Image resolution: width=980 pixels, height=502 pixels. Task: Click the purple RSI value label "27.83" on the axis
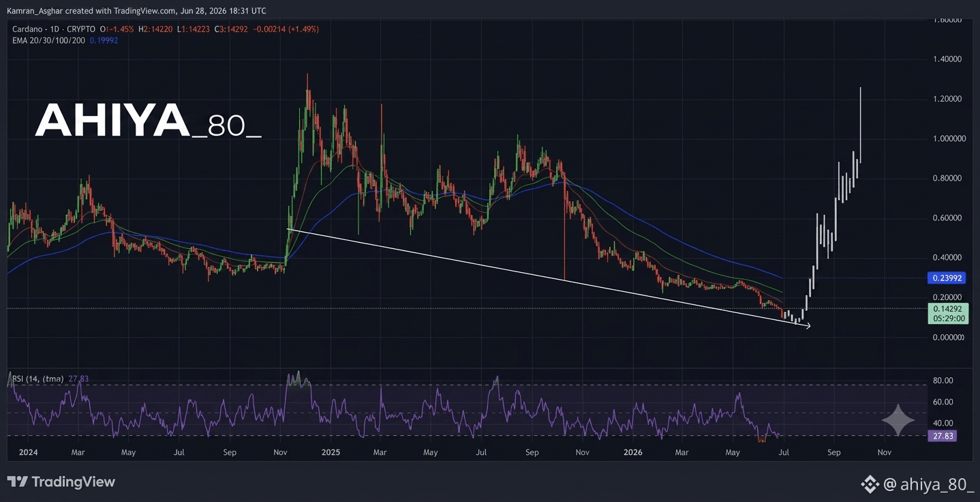(943, 435)
